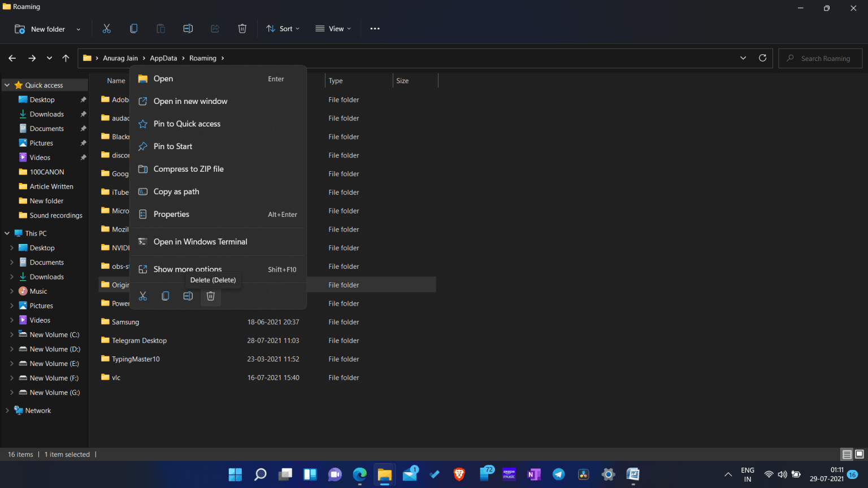Collapse the This PC tree section
This screenshot has height=488, width=868.
pyautogui.click(x=7, y=233)
